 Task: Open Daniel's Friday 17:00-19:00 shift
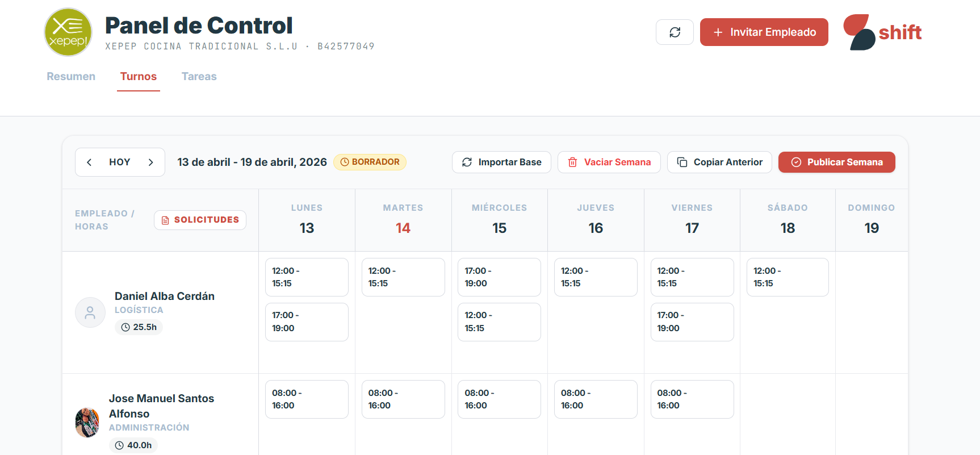click(692, 322)
